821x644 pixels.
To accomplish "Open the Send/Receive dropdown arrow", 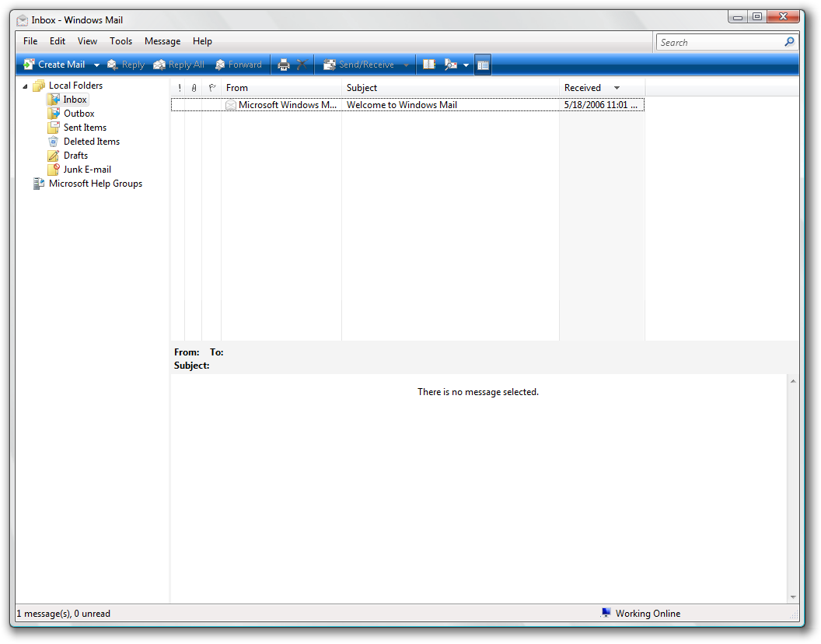I will pos(407,65).
